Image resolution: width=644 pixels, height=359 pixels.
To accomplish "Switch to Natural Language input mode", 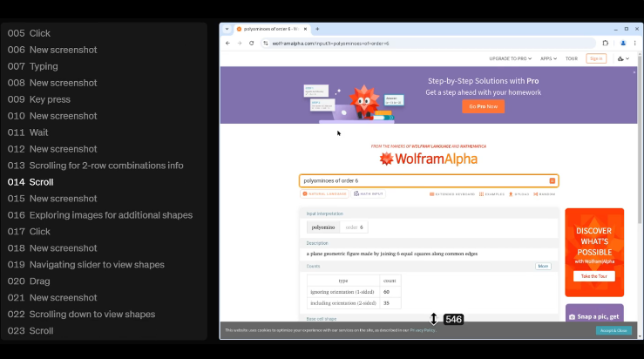I will tap(325, 193).
